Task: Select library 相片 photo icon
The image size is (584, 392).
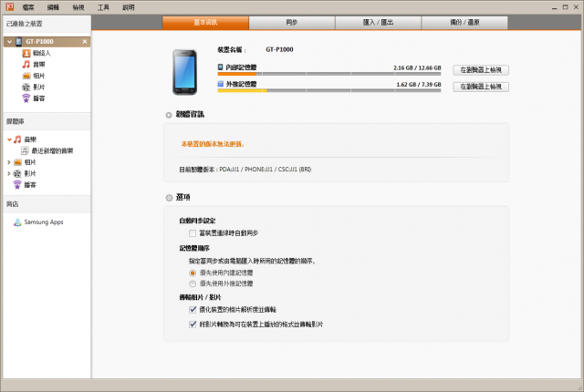Action: tap(17, 162)
